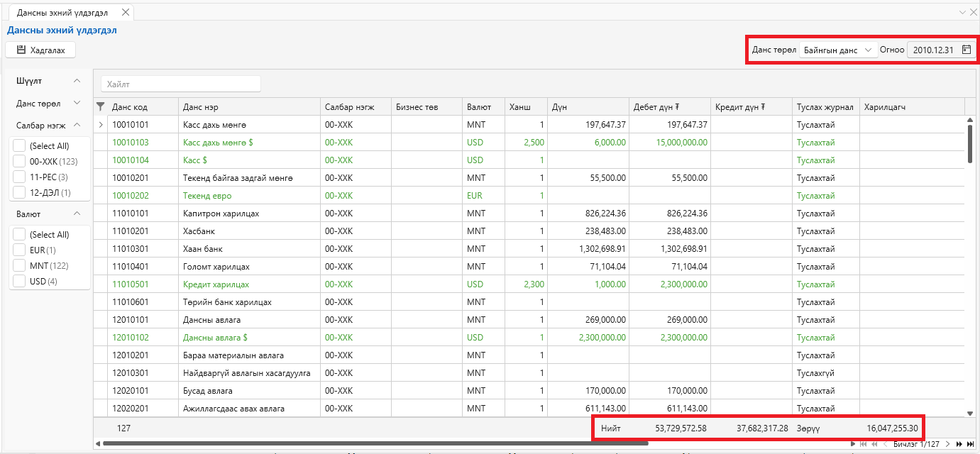
Task: Sort by Харилцагч column header
Action: [x=912, y=106]
